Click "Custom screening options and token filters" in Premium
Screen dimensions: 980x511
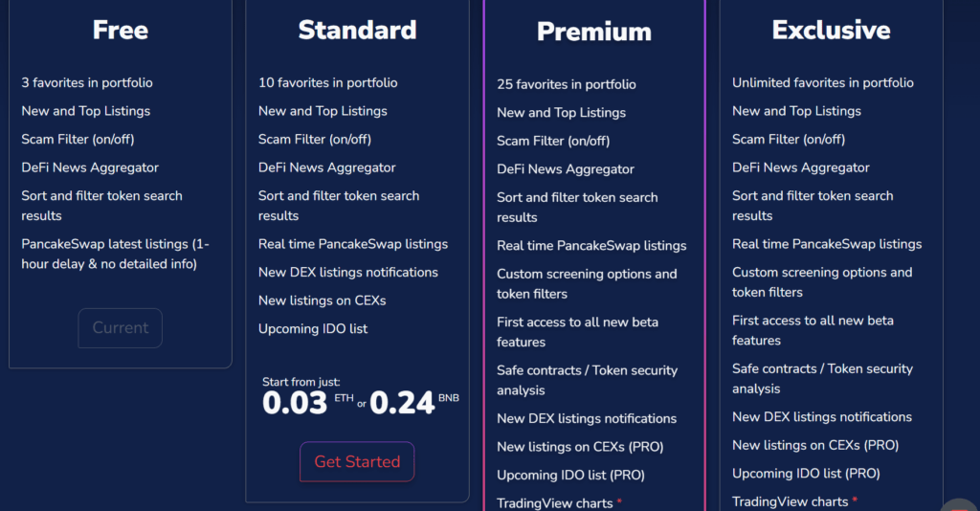(x=587, y=283)
